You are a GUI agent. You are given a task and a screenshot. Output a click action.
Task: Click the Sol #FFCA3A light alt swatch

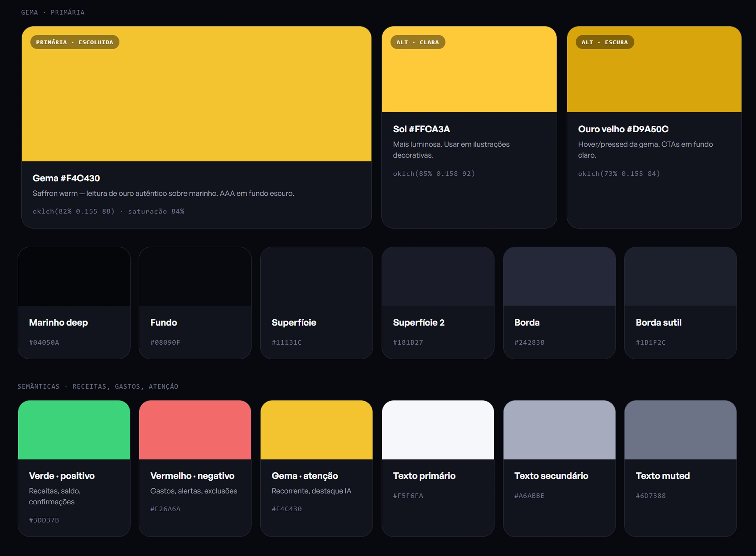pyautogui.click(x=469, y=69)
